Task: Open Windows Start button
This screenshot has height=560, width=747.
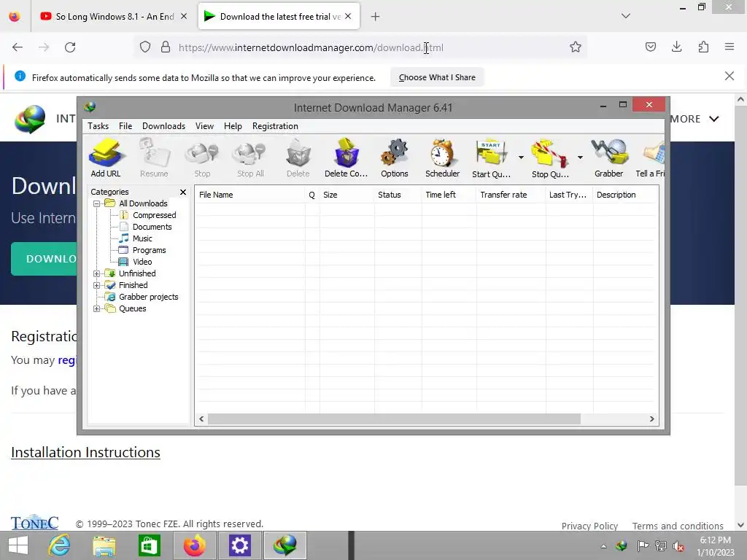Action: click(18, 545)
